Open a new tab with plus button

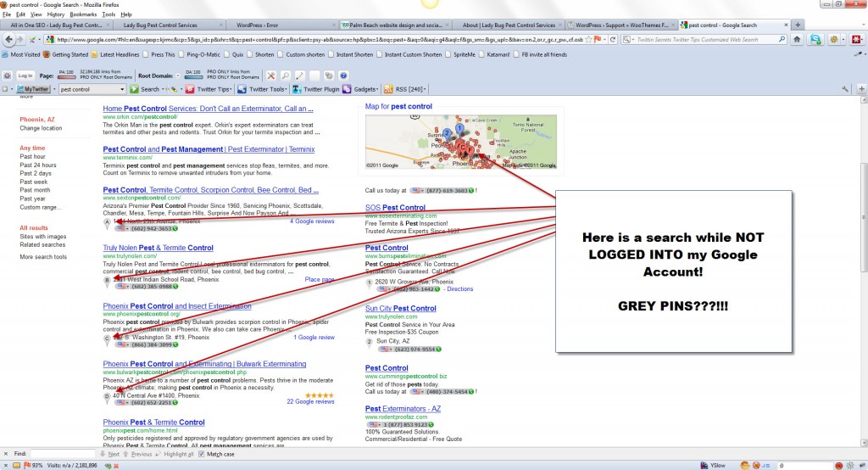[798, 25]
